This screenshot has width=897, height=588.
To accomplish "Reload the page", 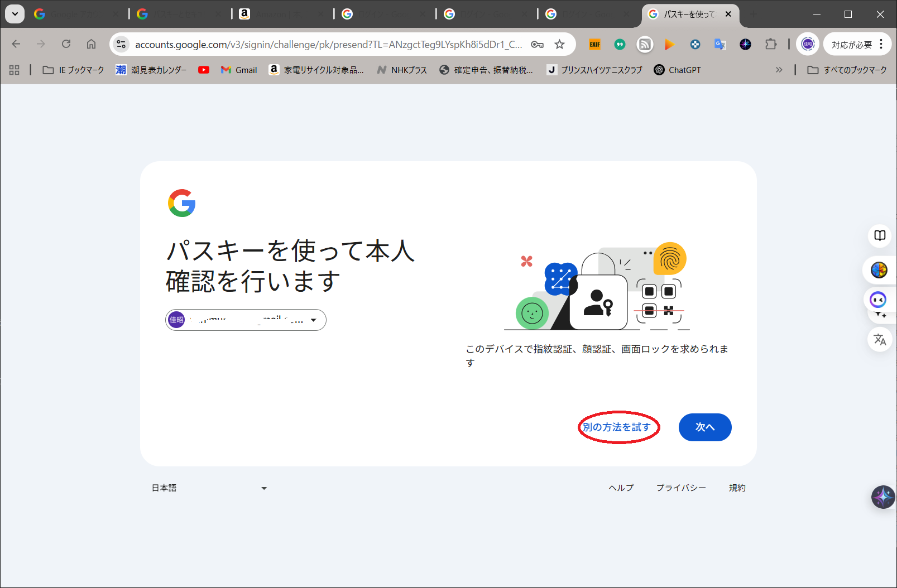I will click(66, 44).
